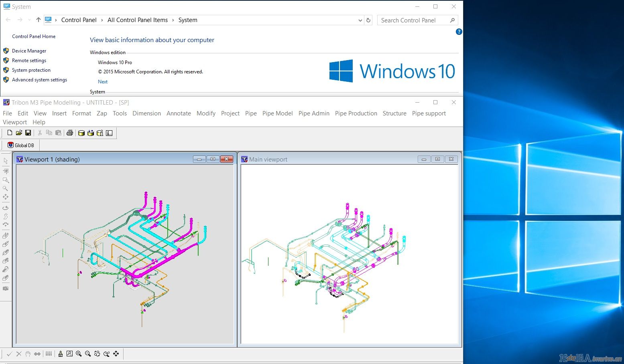This screenshot has width=624, height=364.
Task: Open the Edit menu in Tribon
Action: 23,113
